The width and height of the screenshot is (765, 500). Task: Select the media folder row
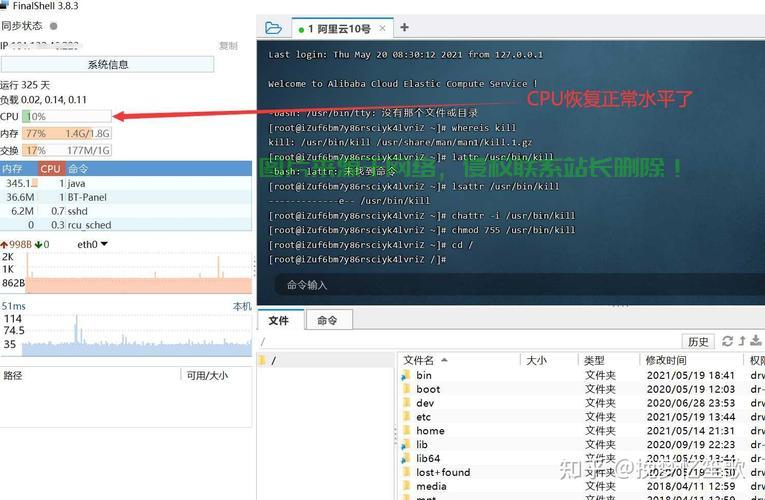582,486
